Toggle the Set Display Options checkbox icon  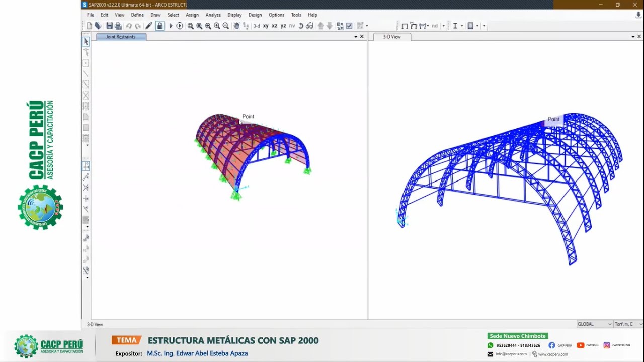point(349,26)
